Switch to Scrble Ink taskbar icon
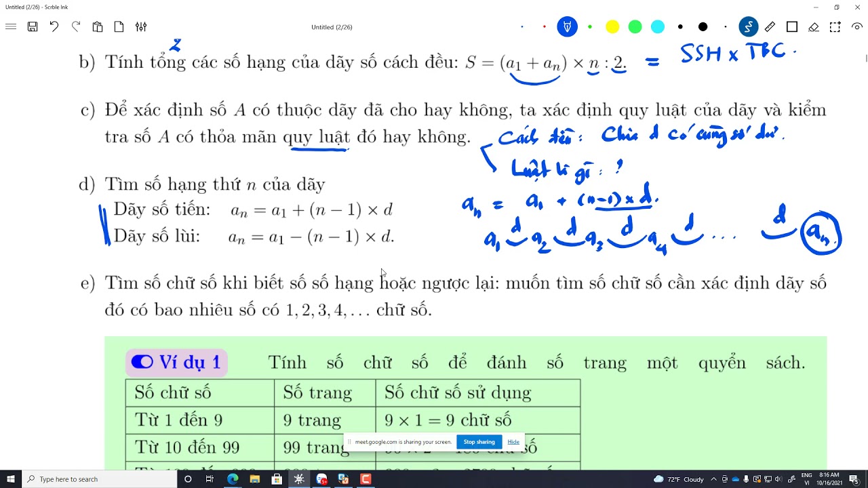 coord(299,479)
